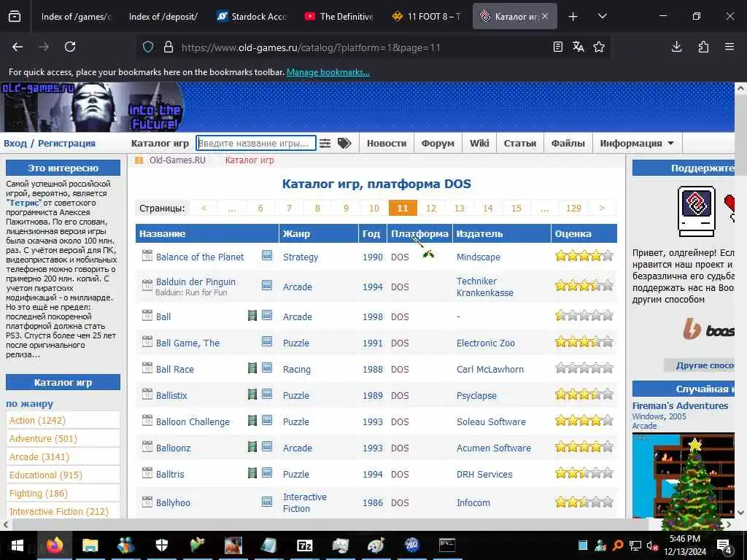The height and width of the screenshot is (560, 747).
Task: Go to catalog page 12
Action: point(431,208)
